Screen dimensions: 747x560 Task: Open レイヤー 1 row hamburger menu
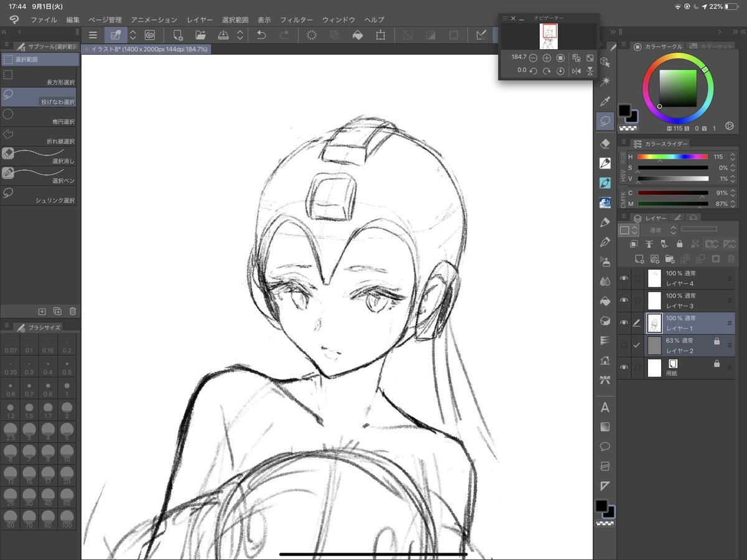click(x=730, y=323)
